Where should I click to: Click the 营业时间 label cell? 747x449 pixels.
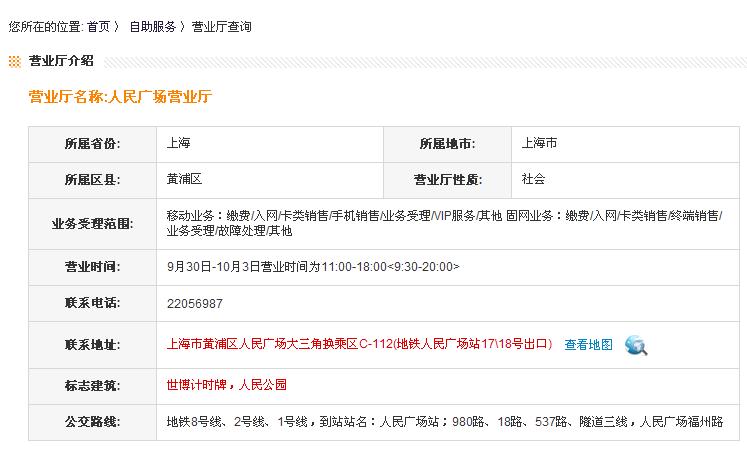pos(92,267)
